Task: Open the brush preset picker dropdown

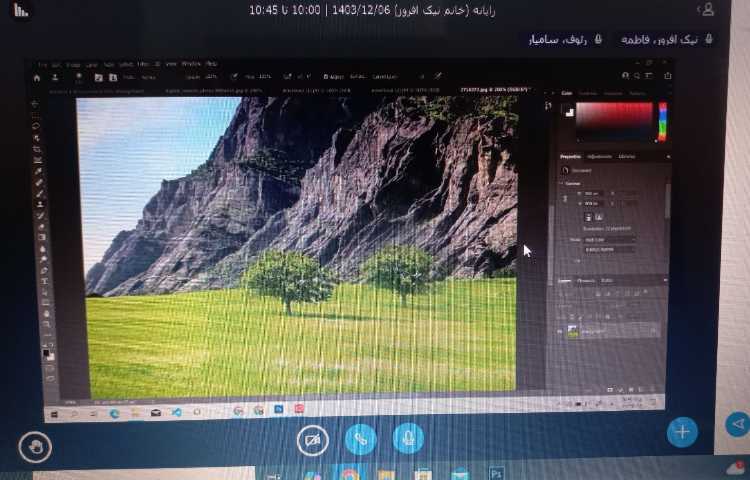Action: coord(79,77)
